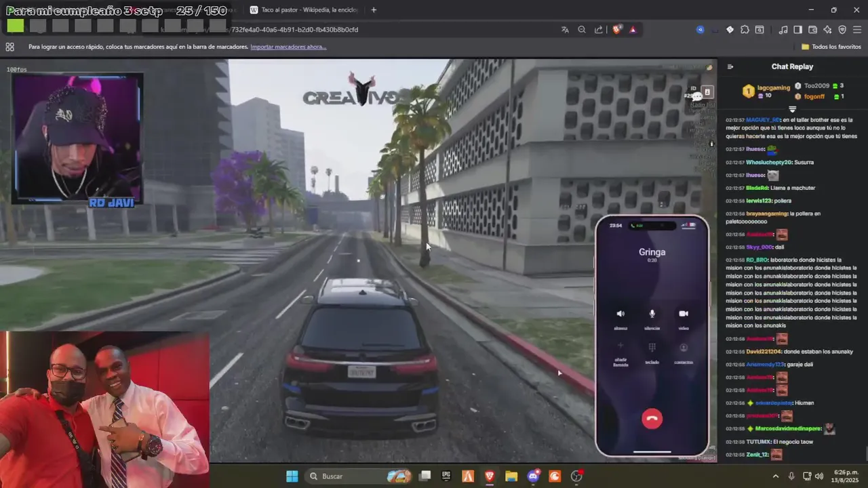Open the keypad (teclado) on phone call
Screen dimensions: 868x488
[x=652, y=347]
